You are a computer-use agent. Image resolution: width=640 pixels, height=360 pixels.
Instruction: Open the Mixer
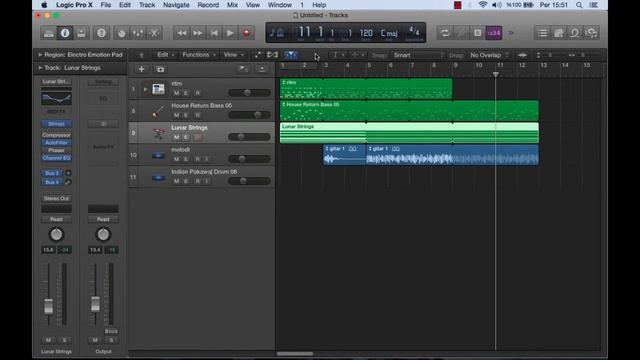click(138, 33)
